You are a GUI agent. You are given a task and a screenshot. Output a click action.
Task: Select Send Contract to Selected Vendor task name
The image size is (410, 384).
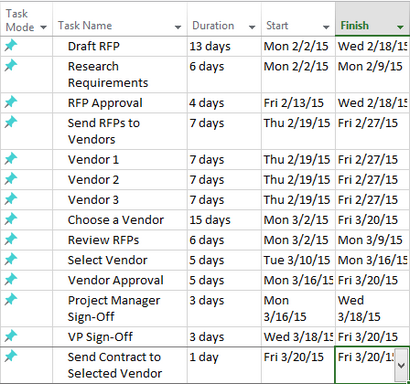coord(115,365)
